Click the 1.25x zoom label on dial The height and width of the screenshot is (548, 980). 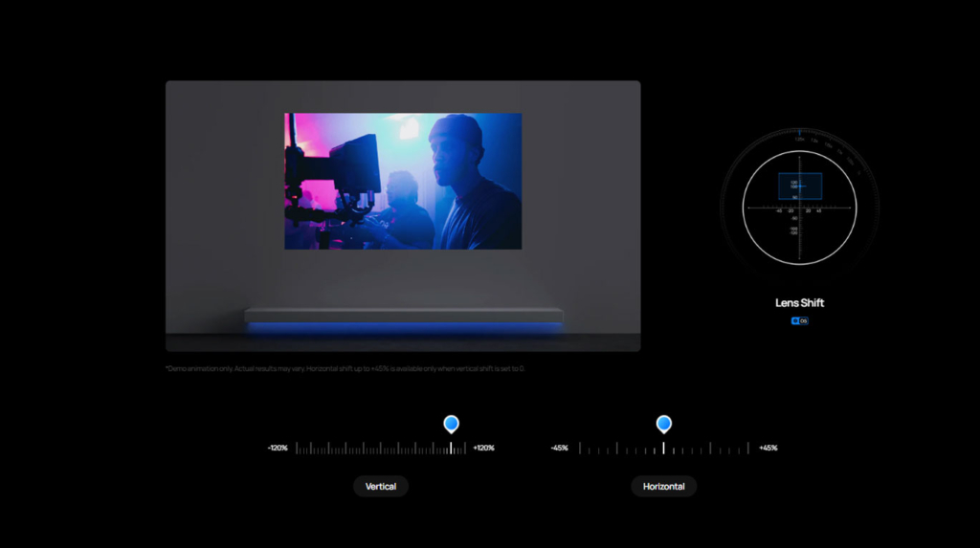click(800, 139)
